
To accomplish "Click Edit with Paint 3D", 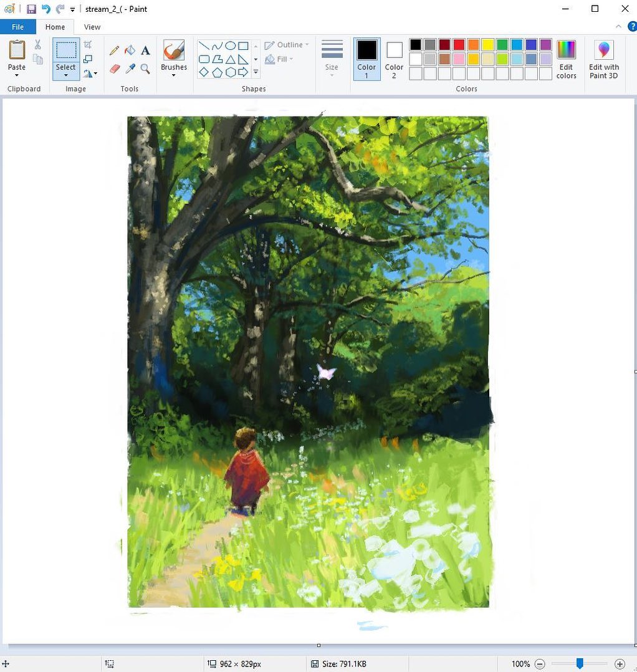I will (x=603, y=59).
